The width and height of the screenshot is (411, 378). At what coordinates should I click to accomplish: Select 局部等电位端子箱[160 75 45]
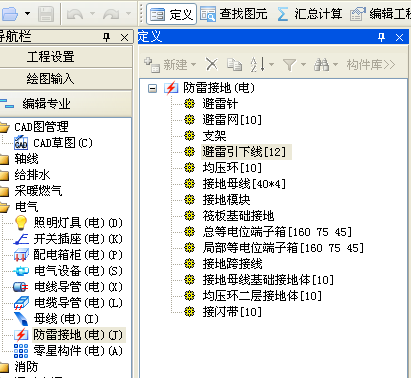coord(283,248)
